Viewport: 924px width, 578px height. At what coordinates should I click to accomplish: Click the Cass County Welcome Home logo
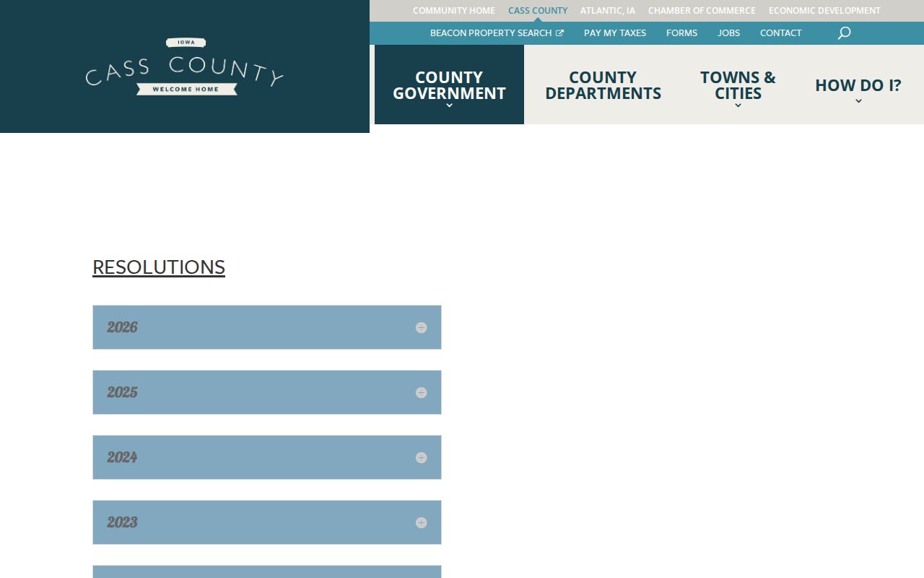coord(185,66)
